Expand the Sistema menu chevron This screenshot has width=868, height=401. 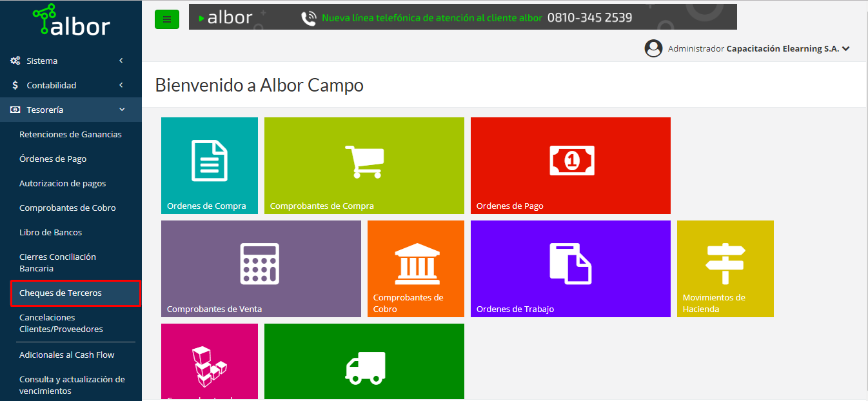click(x=121, y=61)
